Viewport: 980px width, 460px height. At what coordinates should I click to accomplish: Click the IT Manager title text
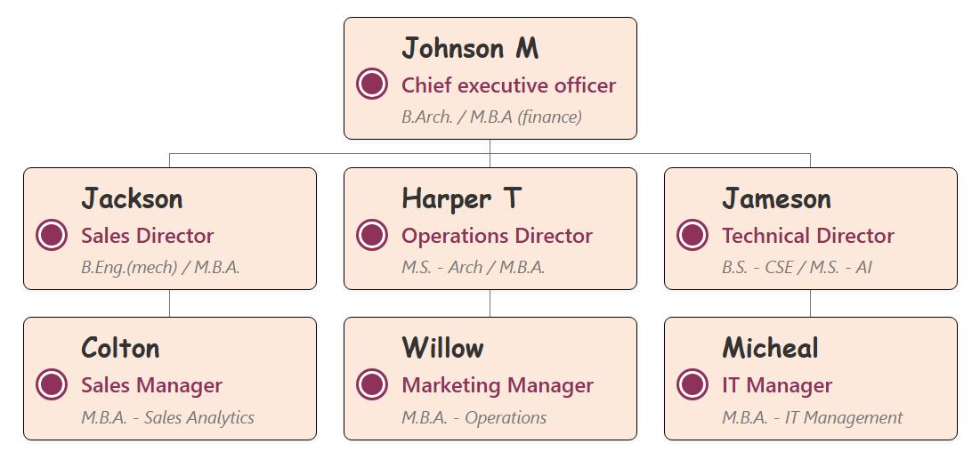pos(776,385)
